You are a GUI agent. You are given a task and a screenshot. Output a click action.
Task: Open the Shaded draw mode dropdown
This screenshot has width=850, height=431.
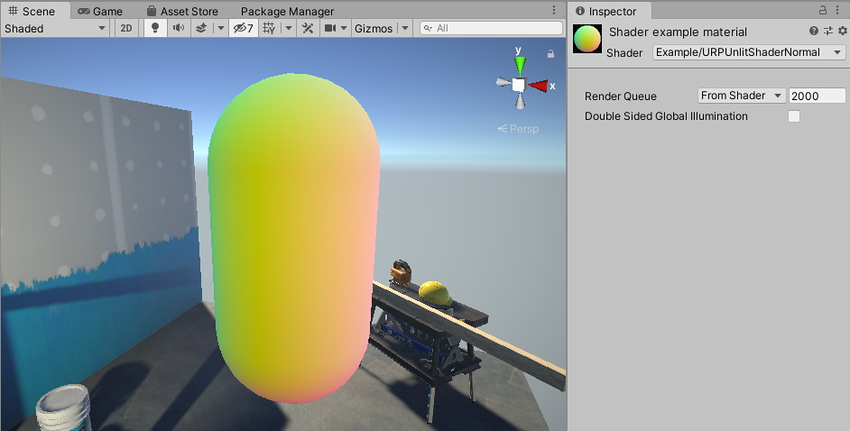tap(55, 28)
